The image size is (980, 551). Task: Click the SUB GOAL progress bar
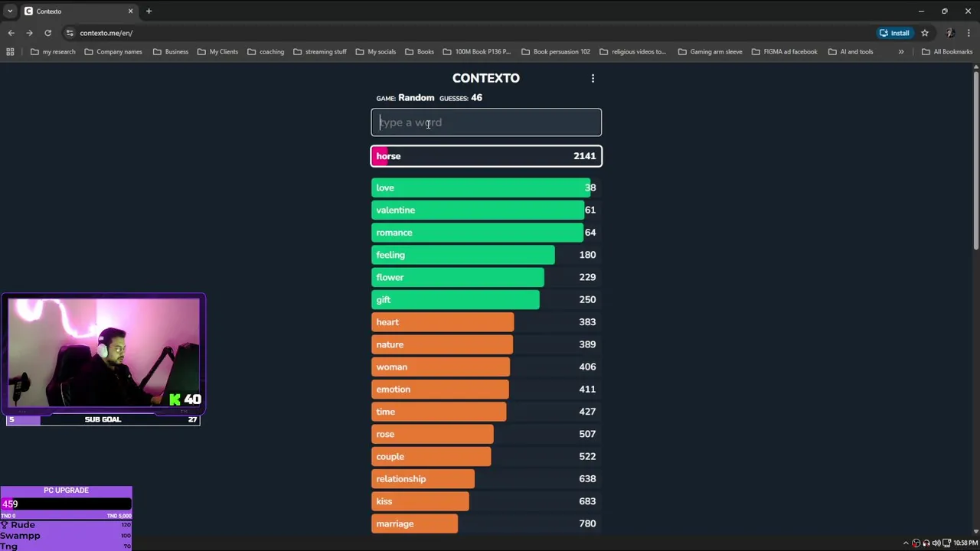click(103, 419)
